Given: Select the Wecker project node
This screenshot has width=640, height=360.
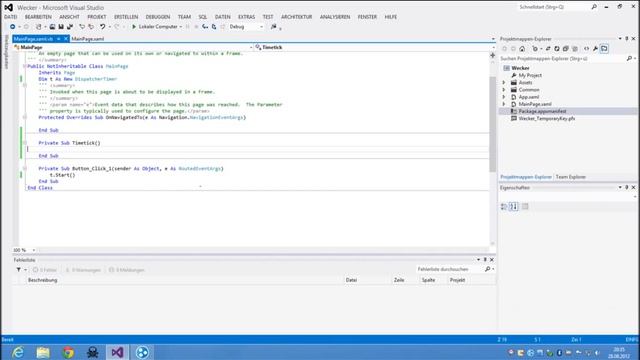Looking at the screenshot, I should [x=520, y=68].
